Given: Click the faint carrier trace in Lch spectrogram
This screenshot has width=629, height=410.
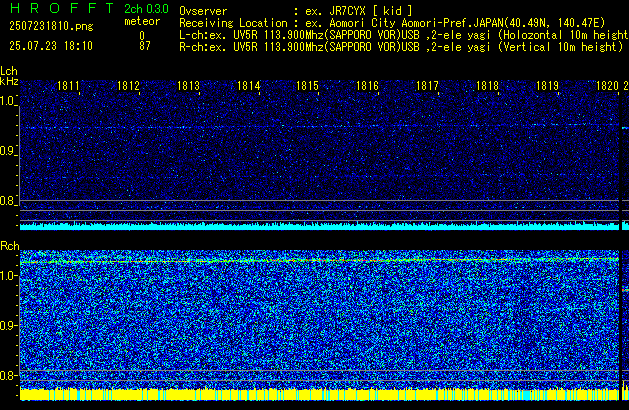Looking at the screenshot, I should pyautogui.click(x=319, y=127).
